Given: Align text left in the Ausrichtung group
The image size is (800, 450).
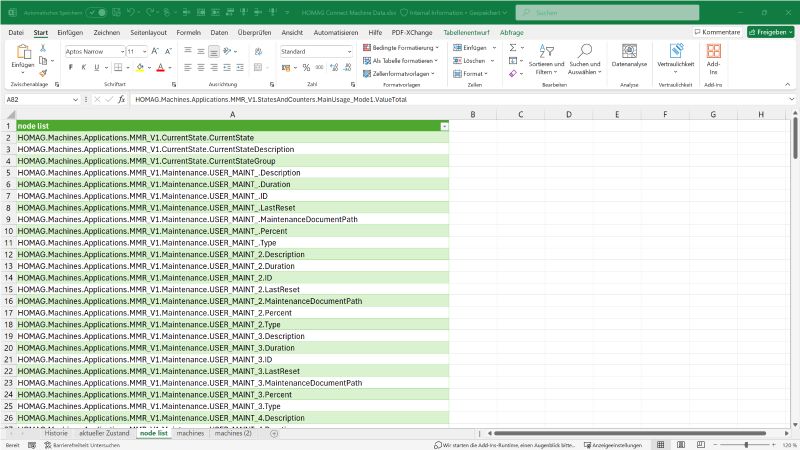Looking at the screenshot, I should click(x=188, y=67).
